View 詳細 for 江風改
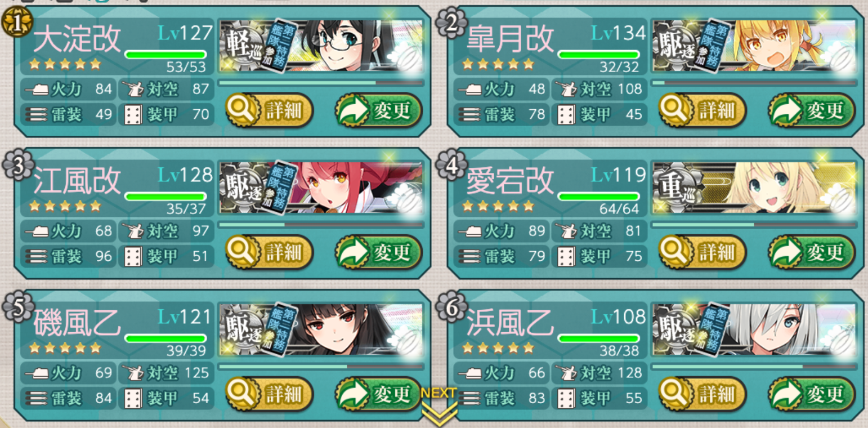 click(269, 252)
